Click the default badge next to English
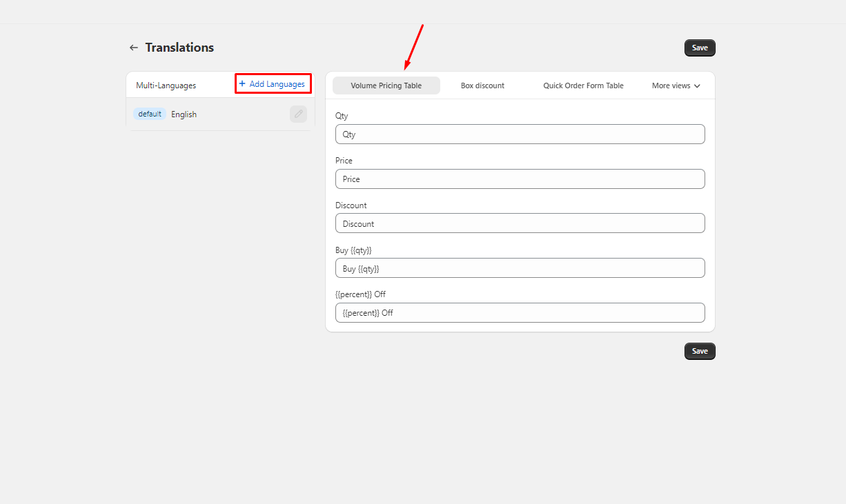The width and height of the screenshot is (846, 504). [150, 114]
